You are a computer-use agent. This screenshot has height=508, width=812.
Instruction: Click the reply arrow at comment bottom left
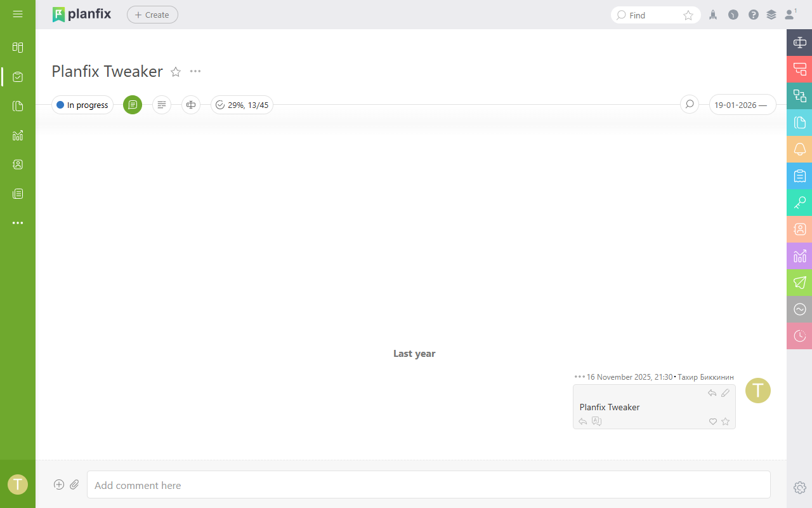[x=583, y=421]
